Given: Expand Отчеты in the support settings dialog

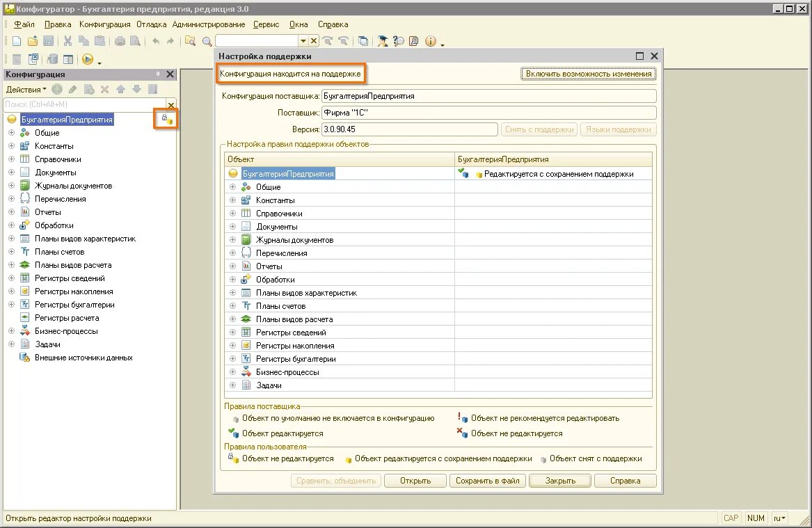Looking at the screenshot, I should [x=232, y=266].
